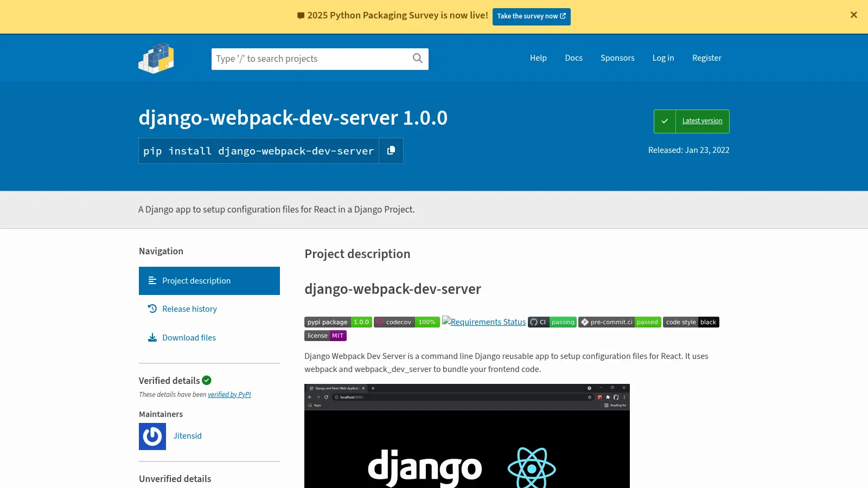Viewport: 868px width, 488px height.
Task: Click the green checkmark on Latest version
Action: pyautogui.click(x=665, y=121)
